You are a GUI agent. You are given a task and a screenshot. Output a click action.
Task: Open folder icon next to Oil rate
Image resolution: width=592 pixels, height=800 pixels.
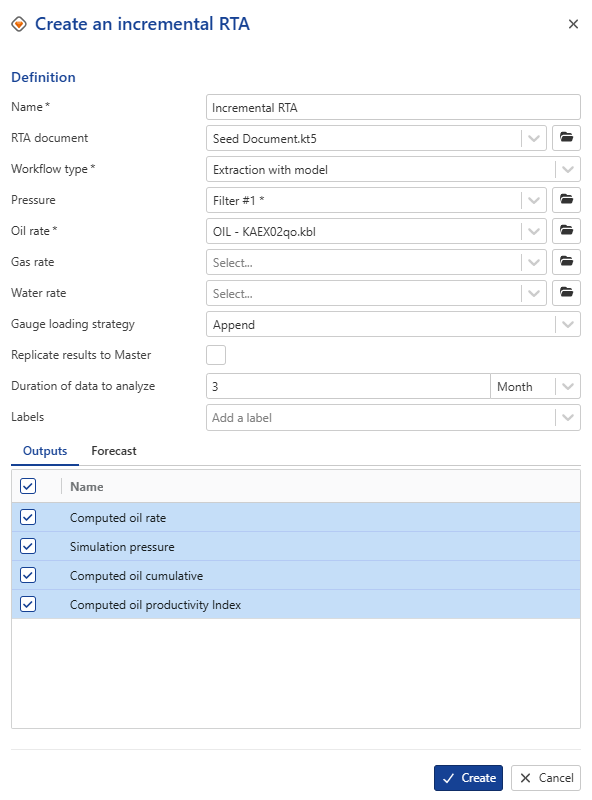[x=566, y=231]
